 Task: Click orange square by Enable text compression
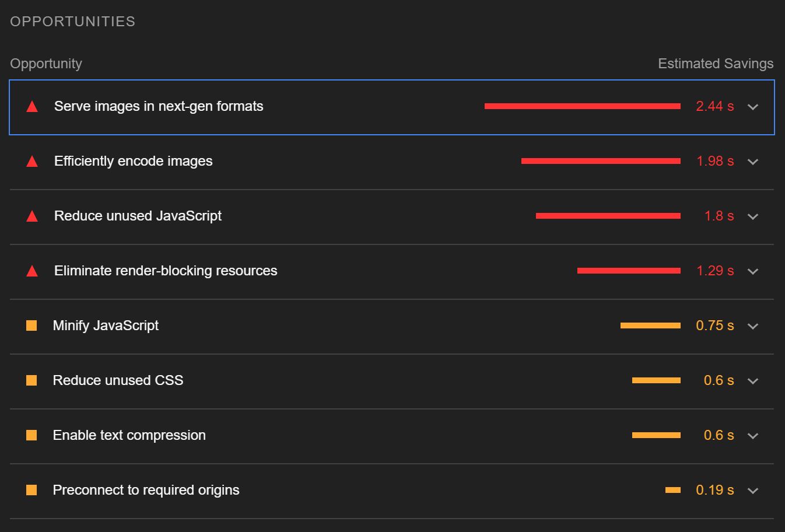[x=31, y=435]
